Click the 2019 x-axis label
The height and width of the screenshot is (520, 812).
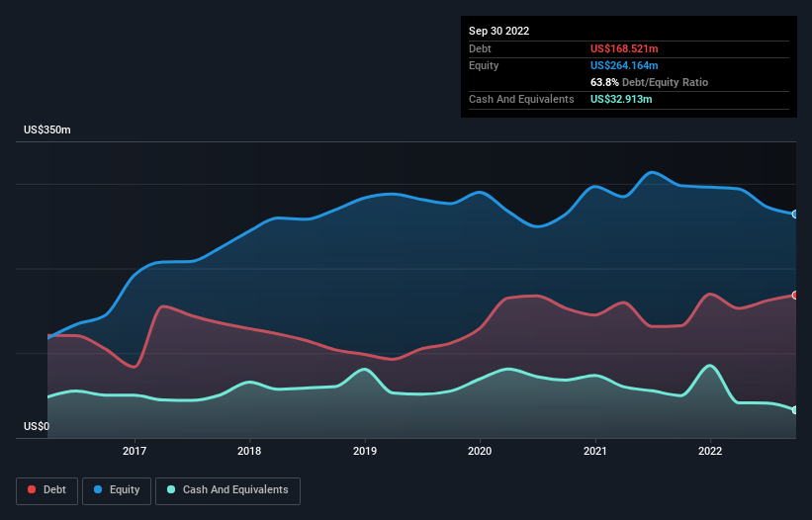(x=365, y=452)
